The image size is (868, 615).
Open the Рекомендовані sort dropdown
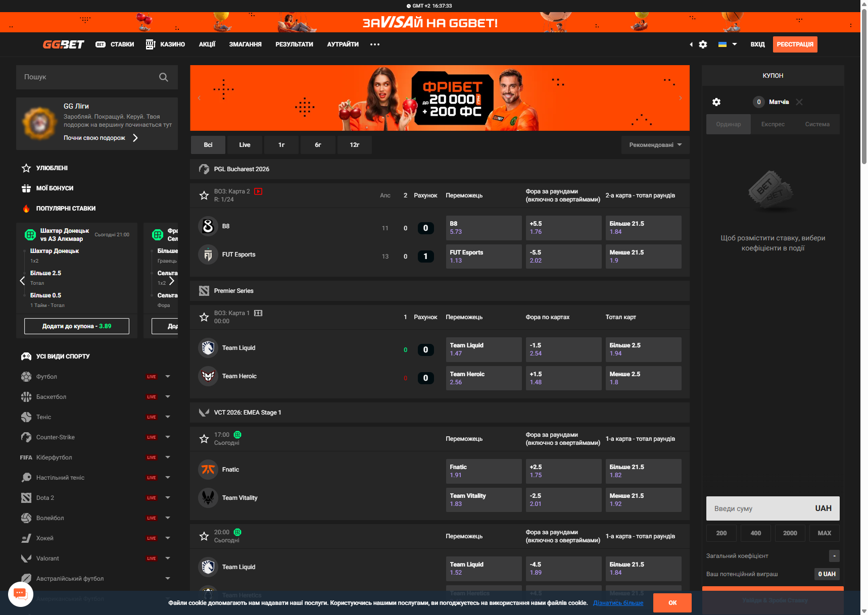click(x=655, y=145)
